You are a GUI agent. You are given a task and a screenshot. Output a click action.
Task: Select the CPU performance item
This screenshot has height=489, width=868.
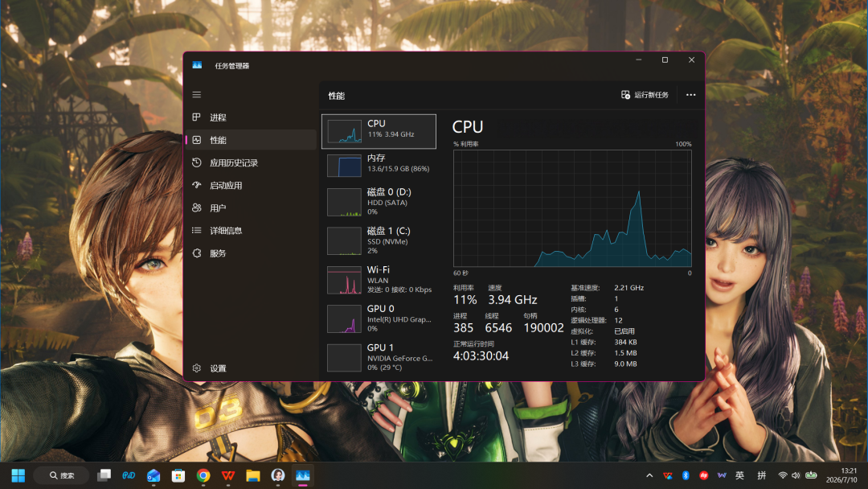pyautogui.click(x=379, y=131)
